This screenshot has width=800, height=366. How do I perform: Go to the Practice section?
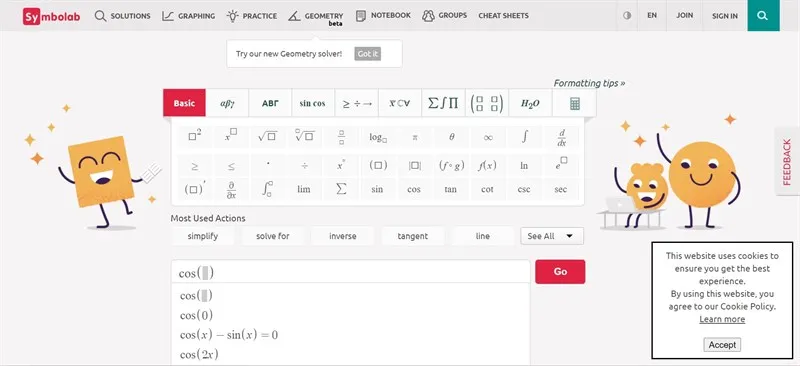point(252,16)
